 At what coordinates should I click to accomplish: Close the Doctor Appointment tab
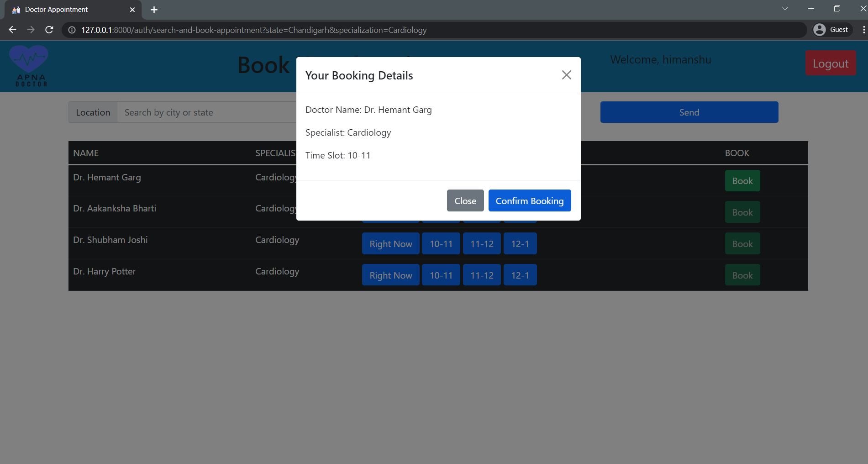[x=132, y=10]
